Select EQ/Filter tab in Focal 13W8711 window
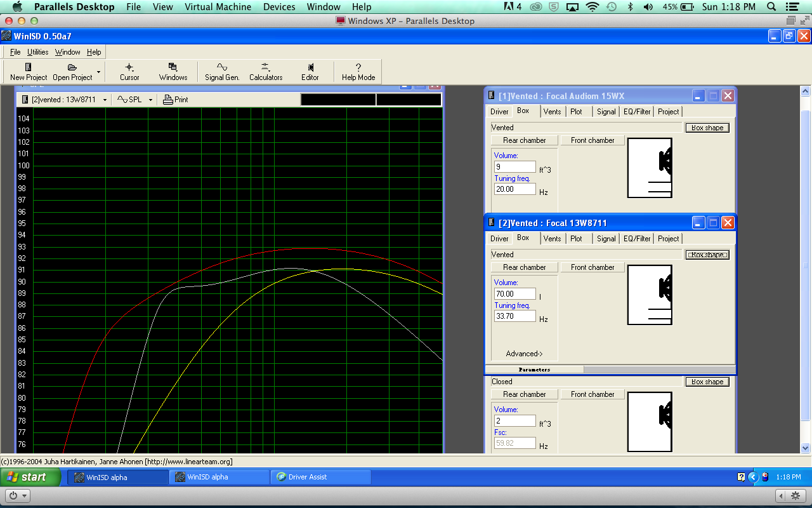The image size is (812, 508). click(636, 239)
